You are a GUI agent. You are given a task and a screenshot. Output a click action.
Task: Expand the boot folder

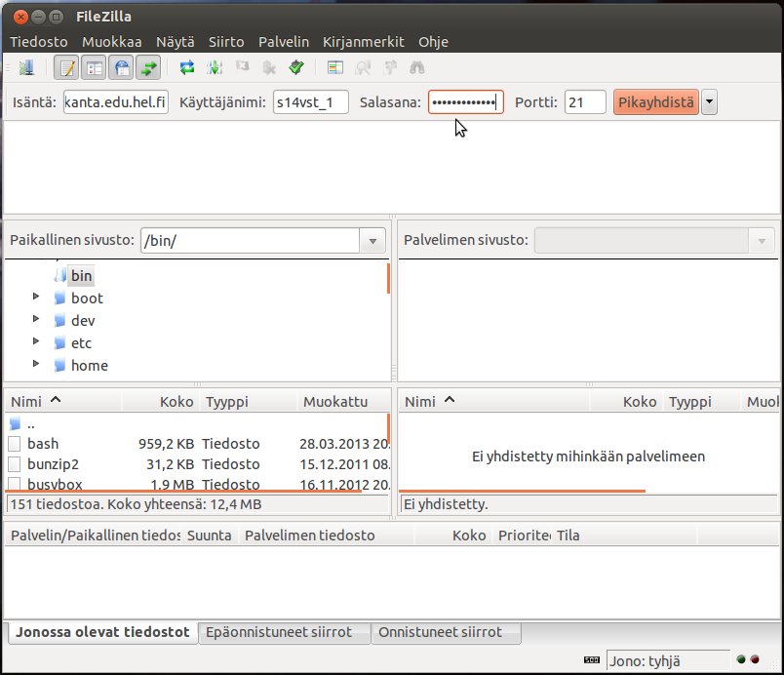tap(36, 297)
